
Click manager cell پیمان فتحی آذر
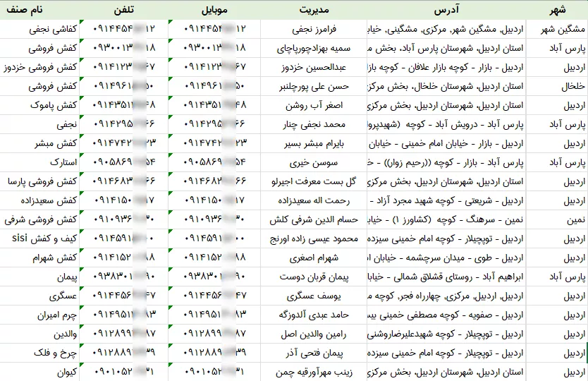(x=314, y=353)
